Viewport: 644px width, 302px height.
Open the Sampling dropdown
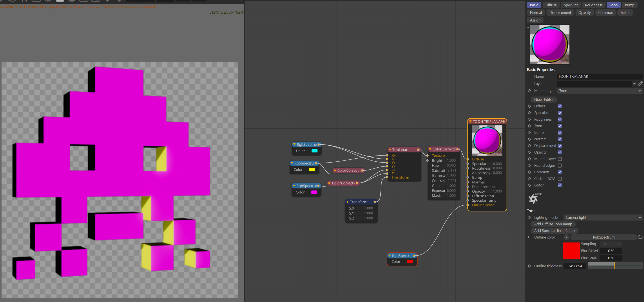point(611,244)
